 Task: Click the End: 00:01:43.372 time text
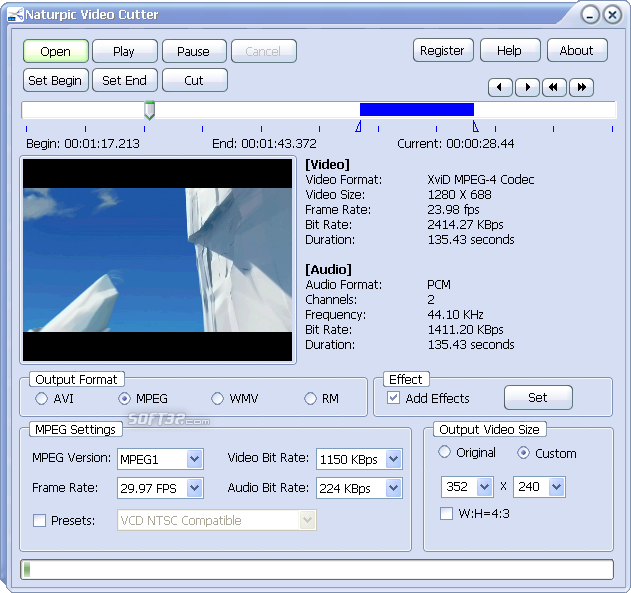(264, 144)
